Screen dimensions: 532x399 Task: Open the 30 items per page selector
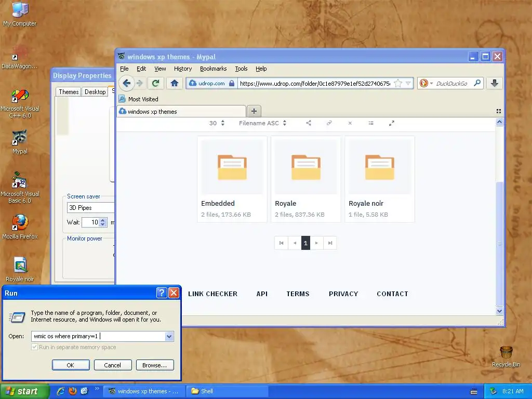coord(217,123)
